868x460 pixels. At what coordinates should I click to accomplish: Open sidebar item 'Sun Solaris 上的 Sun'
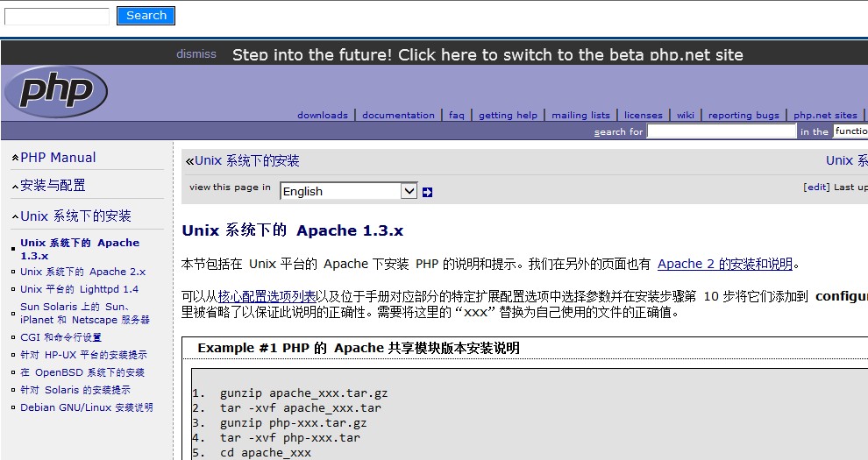point(85,313)
